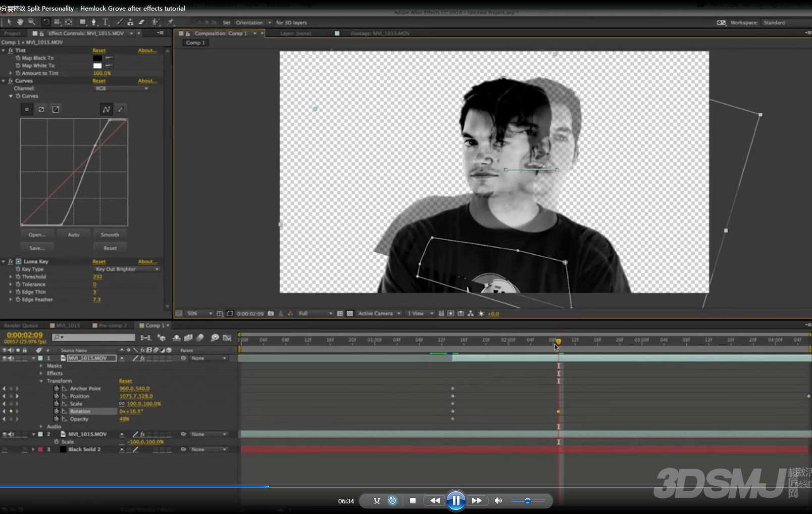Image resolution: width=812 pixels, height=514 pixels.
Task: Switch to the Render Queue tab
Action: point(21,325)
